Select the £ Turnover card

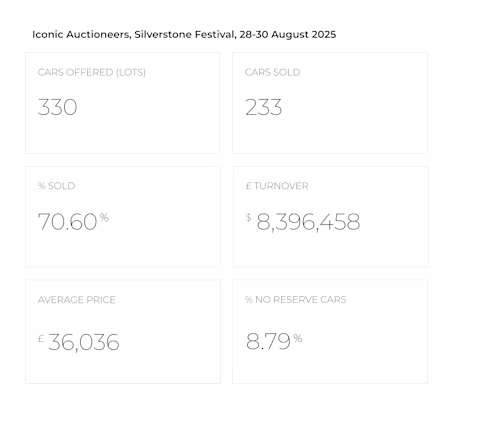pos(331,217)
